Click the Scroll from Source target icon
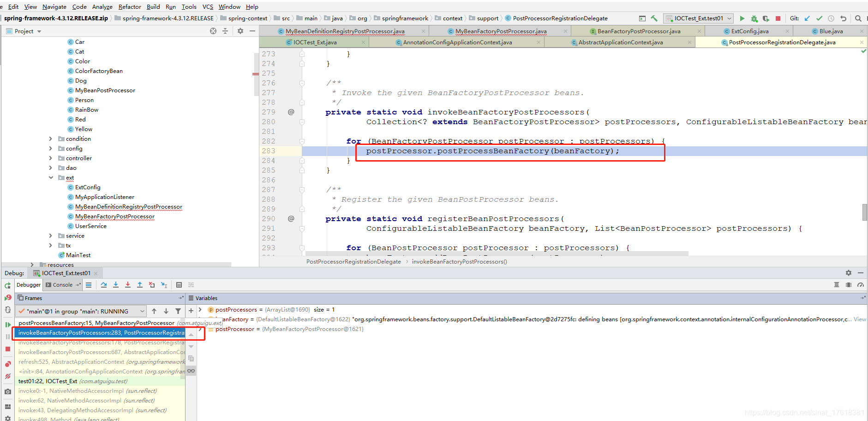The width and height of the screenshot is (868, 421). coord(213,31)
